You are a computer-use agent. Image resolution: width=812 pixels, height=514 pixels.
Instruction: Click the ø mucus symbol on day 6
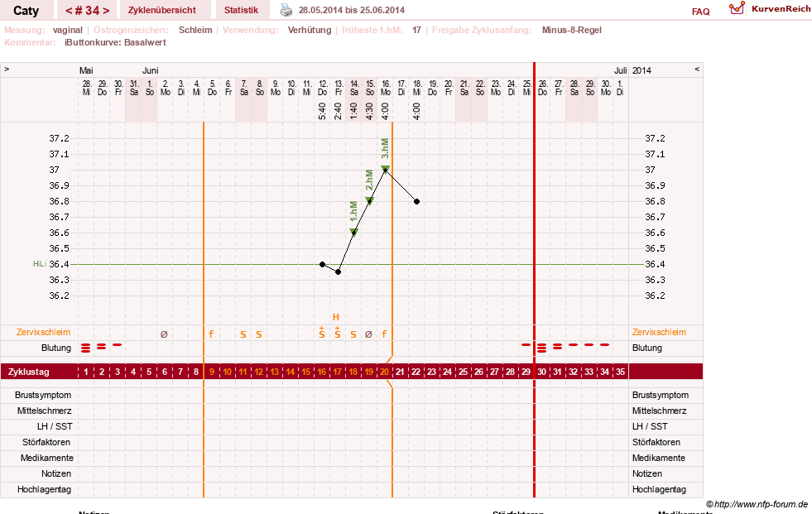164,334
